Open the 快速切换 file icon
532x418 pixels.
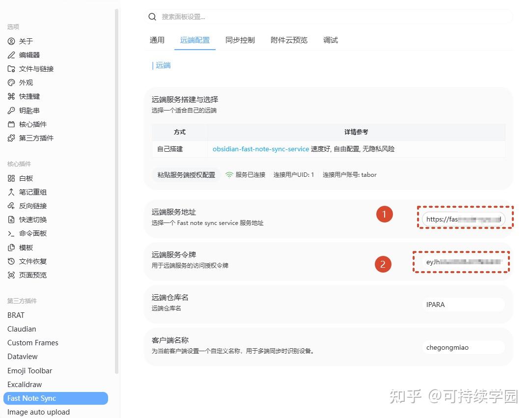pyautogui.click(x=11, y=220)
